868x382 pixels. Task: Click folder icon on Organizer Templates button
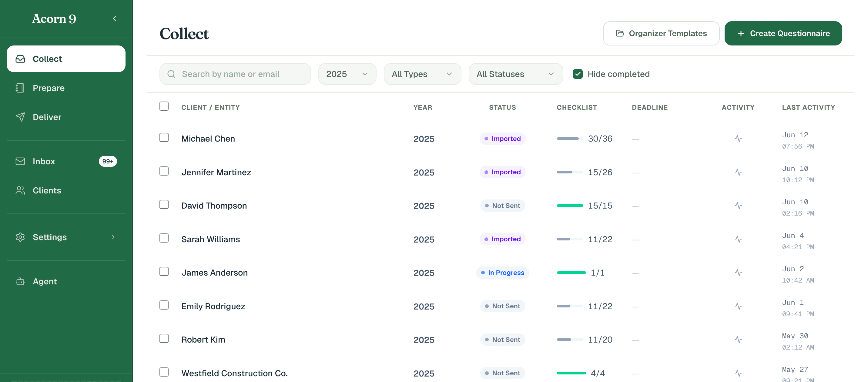[x=620, y=33]
